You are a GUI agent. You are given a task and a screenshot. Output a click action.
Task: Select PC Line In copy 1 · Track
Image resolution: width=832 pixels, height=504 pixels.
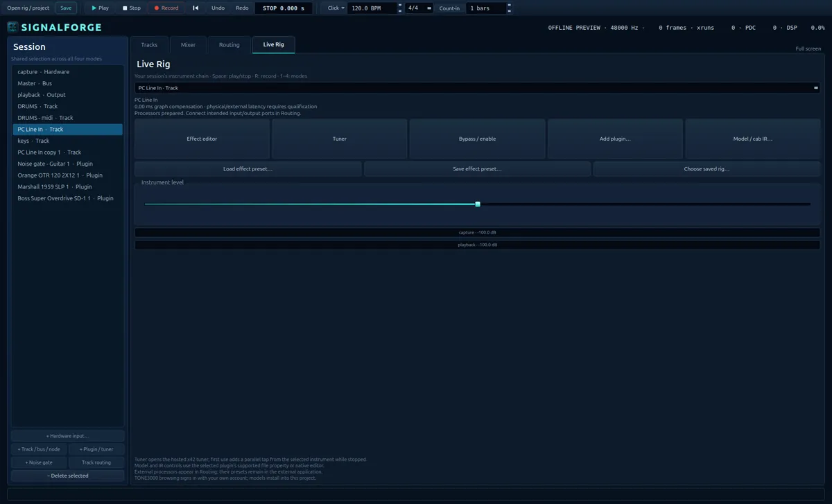click(67, 153)
